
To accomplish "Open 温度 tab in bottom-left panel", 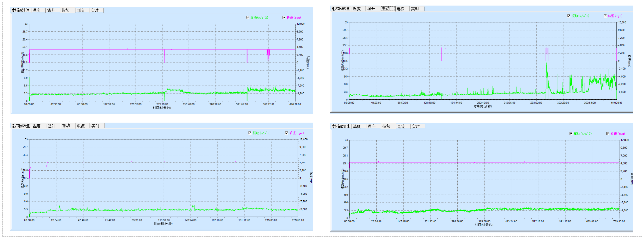I will point(37,126).
